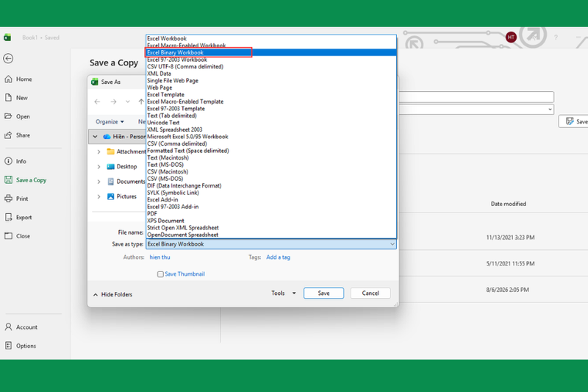
Task: Choose XML Data file type
Action: [x=271, y=74]
